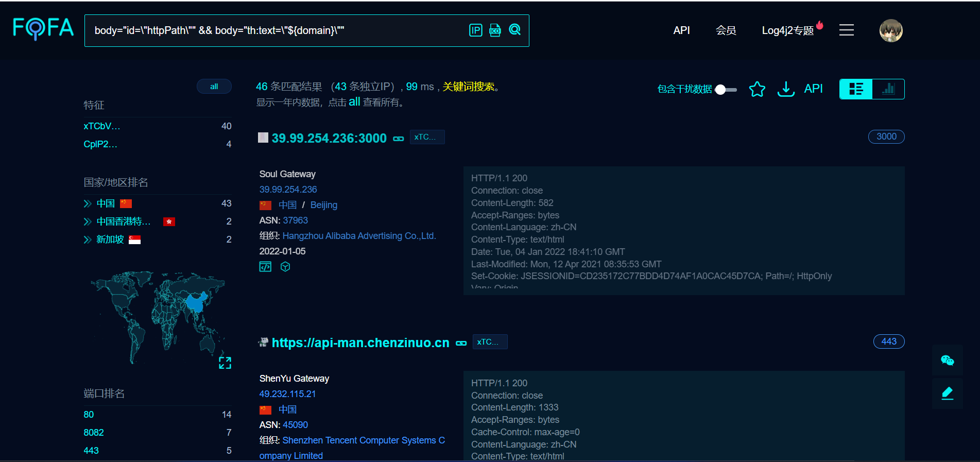
Task: Click the all filter pill in sidebar
Action: 214,87
